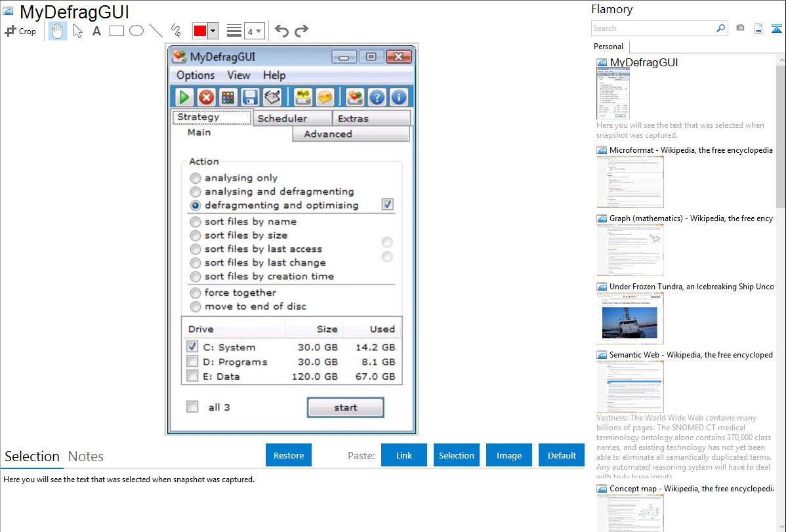Click red stop icon in MyDefragGUI toolbar
Image resolution: width=786 pixels, height=532 pixels.
[x=206, y=97]
